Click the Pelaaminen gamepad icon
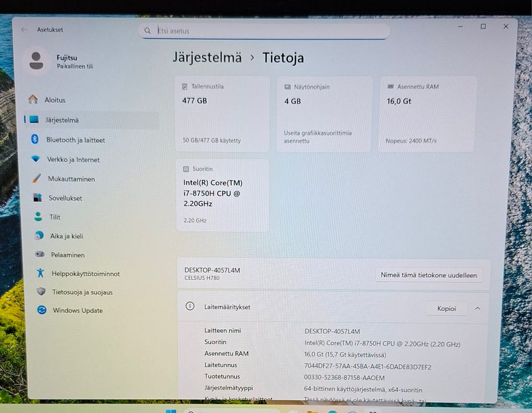The width and height of the screenshot is (532, 413). [40, 254]
